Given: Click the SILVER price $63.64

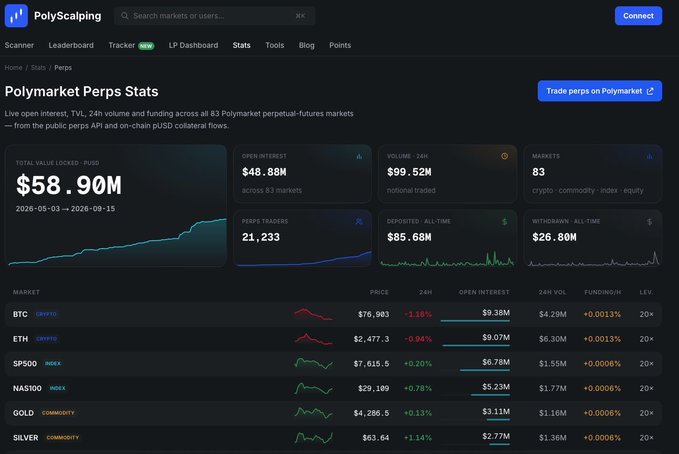Looking at the screenshot, I should (375, 438).
